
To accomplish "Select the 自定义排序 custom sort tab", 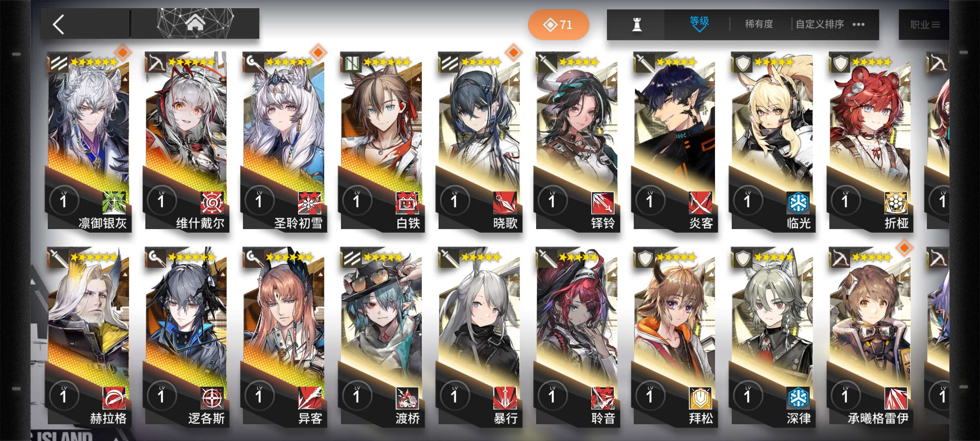I will pos(820,24).
